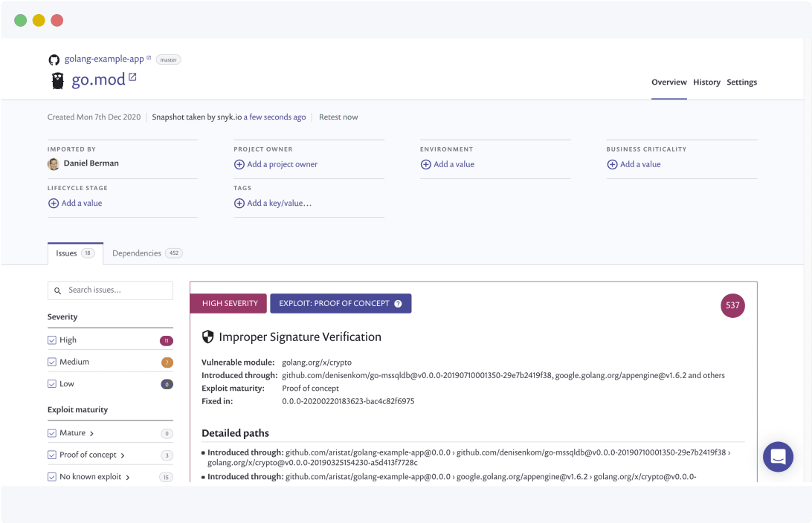The image size is (812, 523).
Task: Click the Dependencies count badge 452
Action: click(174, 253)
